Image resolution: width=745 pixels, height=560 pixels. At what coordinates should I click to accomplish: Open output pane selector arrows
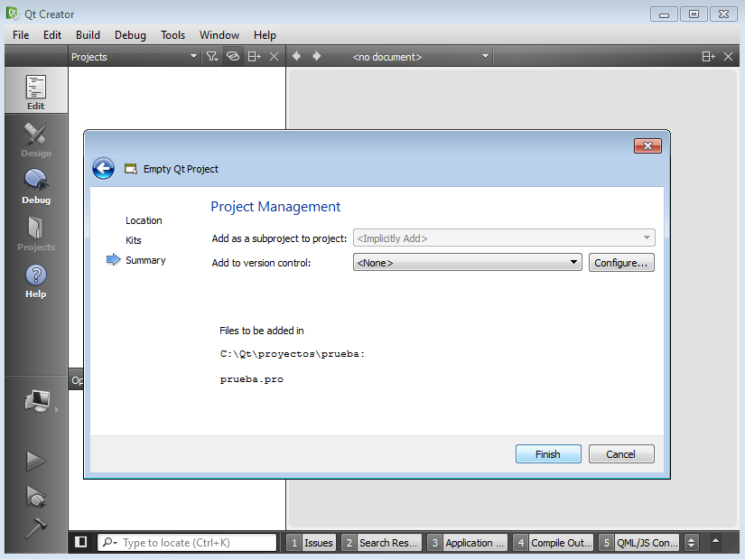click(692, 543)
